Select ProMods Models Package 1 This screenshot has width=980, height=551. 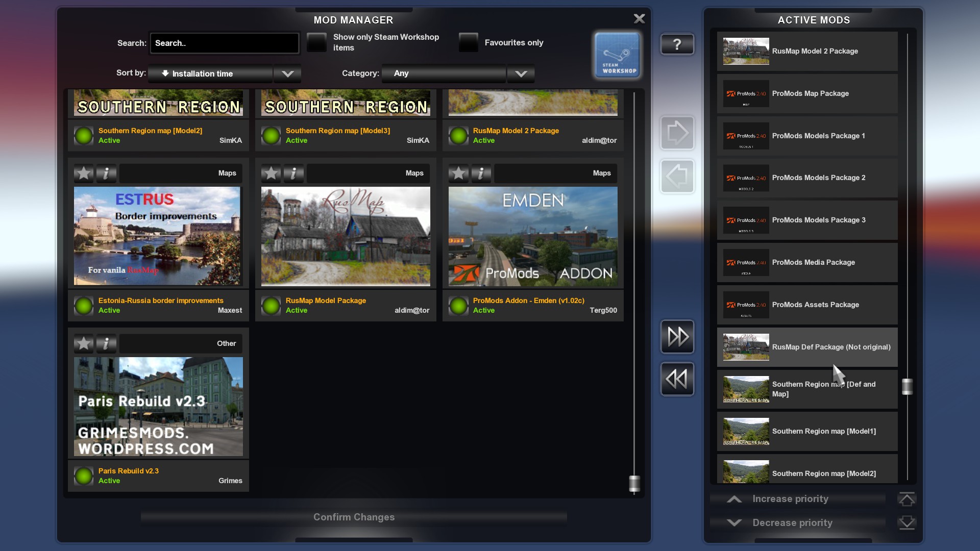[807, 136]
